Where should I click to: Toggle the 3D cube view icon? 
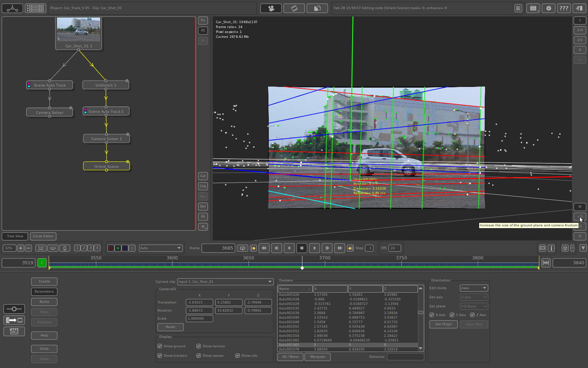point(565,248)
